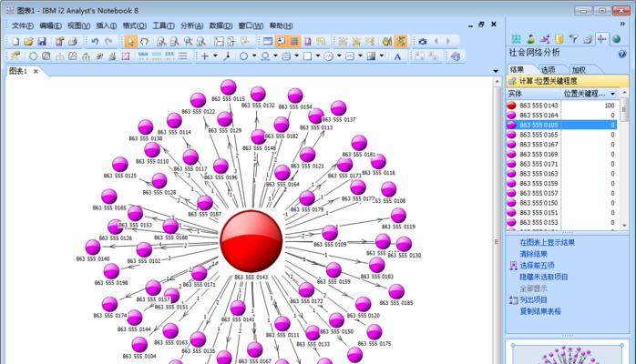Click the 选择前五项 link
The height and width of the screenshot is (364, 636).
click(537, 266)
